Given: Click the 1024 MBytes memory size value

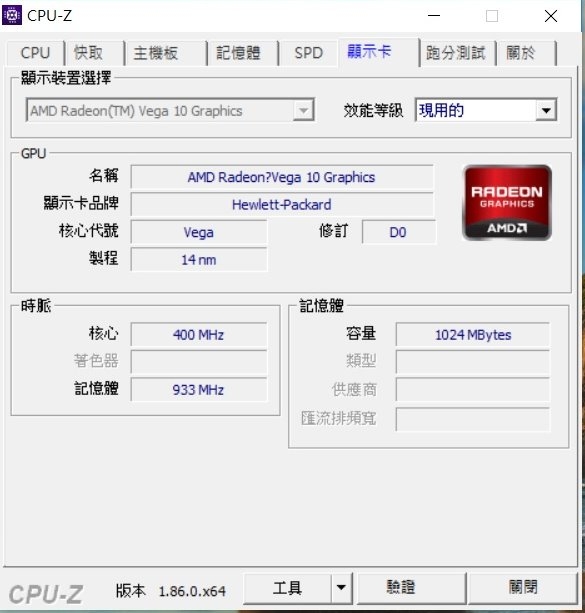Looking at the screenshot, I should click(473, 335).
